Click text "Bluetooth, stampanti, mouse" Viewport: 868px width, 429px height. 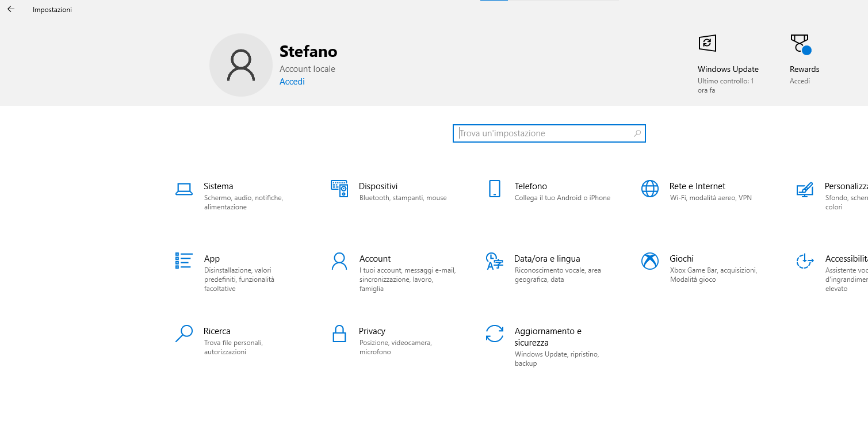point(403,198)
